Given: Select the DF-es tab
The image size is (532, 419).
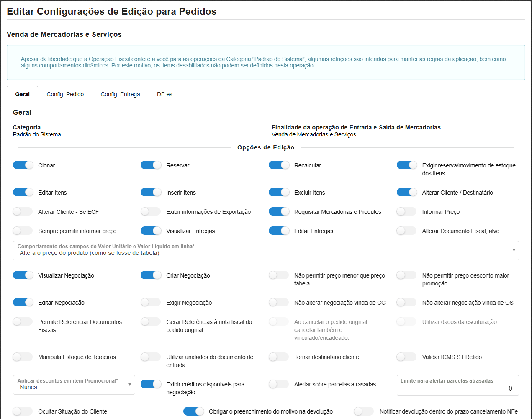Looking at the screenshot, I should point(164,95).
